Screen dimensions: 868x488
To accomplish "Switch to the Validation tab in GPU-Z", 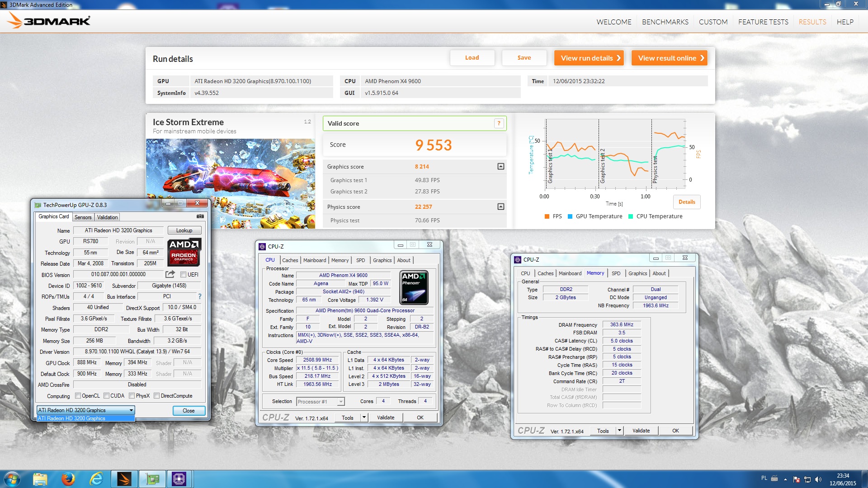I will point(108,217).
